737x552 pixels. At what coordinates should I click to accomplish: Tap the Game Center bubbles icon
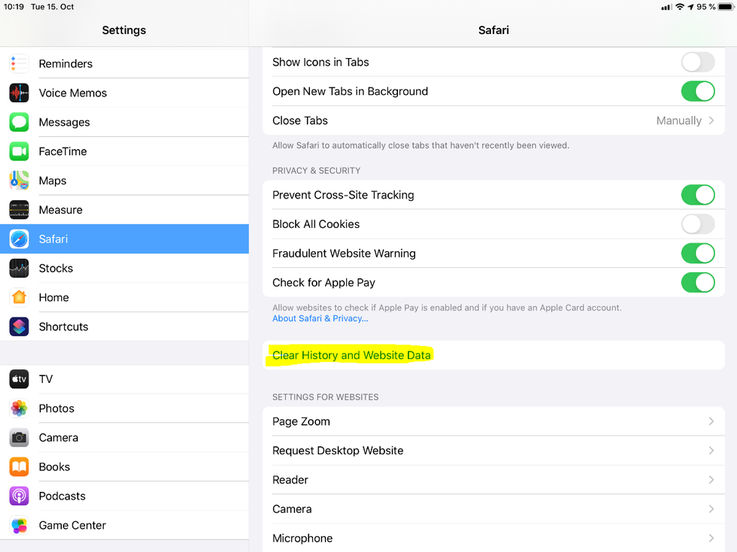pos(19,525)
